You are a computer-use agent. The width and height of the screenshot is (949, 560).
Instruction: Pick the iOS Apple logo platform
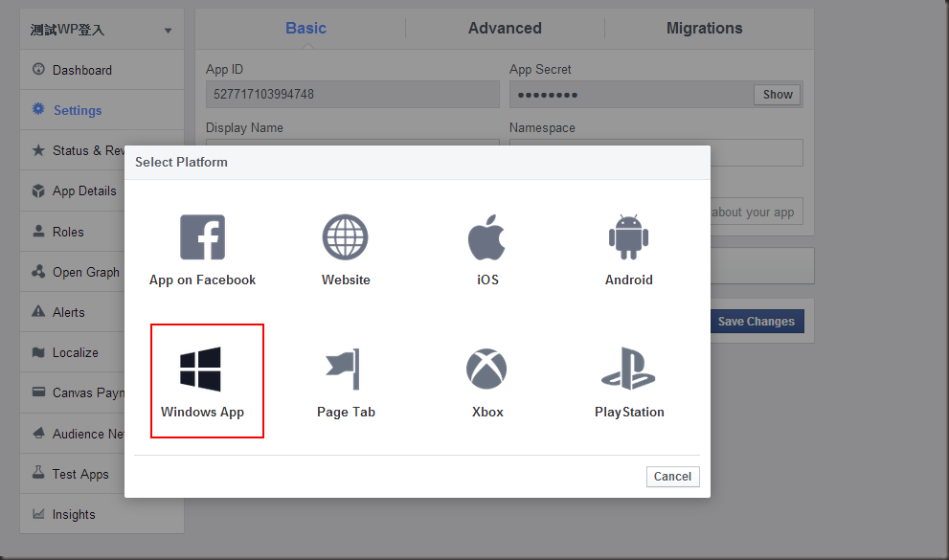click(486, 237)
